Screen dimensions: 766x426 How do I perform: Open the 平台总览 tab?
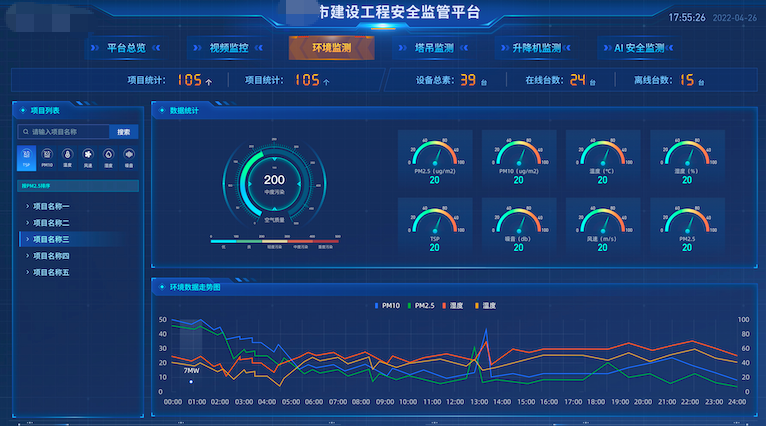click(x=126, y=48)
